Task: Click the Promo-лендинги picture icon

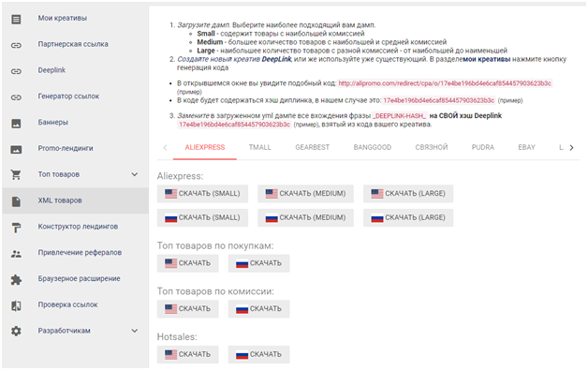Action: 16,149
